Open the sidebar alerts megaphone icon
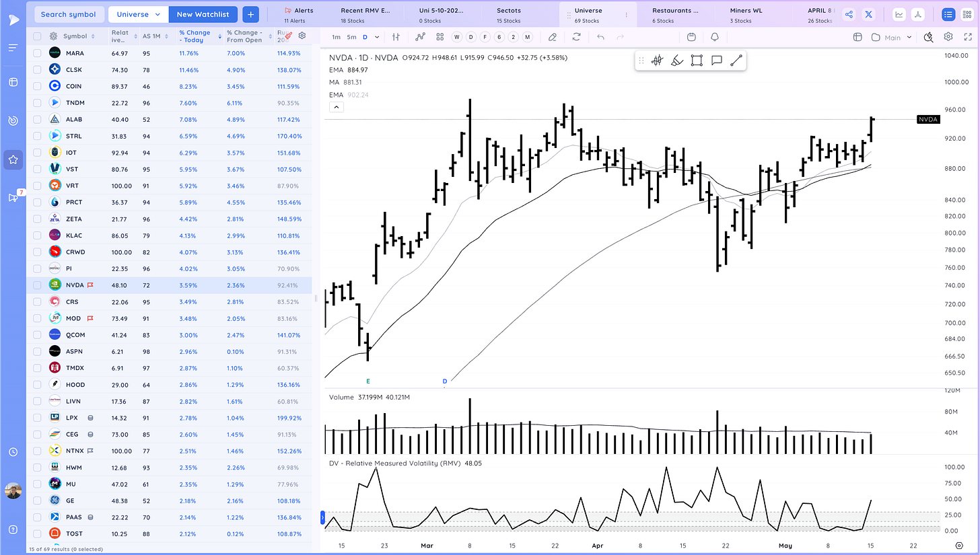This screenshot has height=555, width=980. (x=13, y=197)
